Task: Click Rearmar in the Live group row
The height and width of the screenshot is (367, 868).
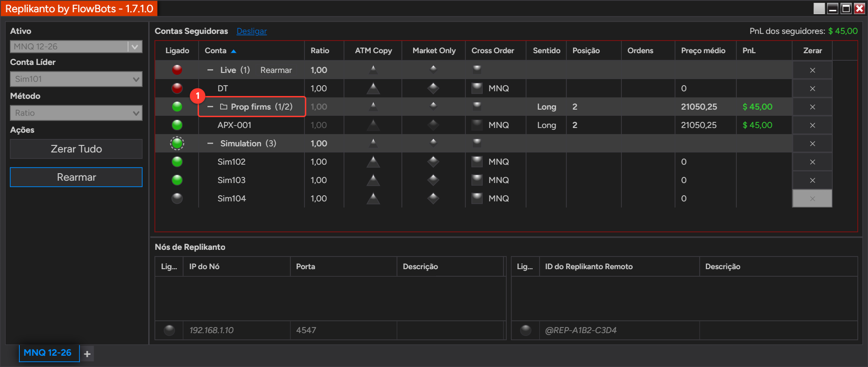Action: [x=276, y=70]
